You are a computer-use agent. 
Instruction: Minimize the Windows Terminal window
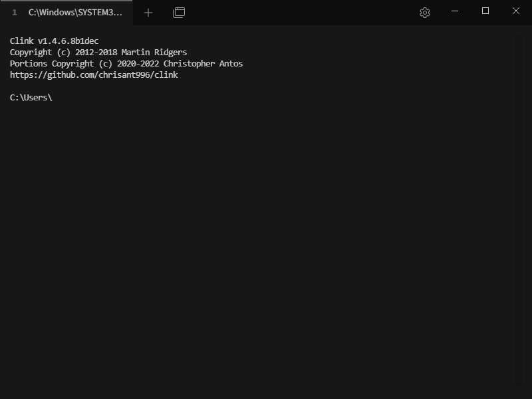(456, 12)
